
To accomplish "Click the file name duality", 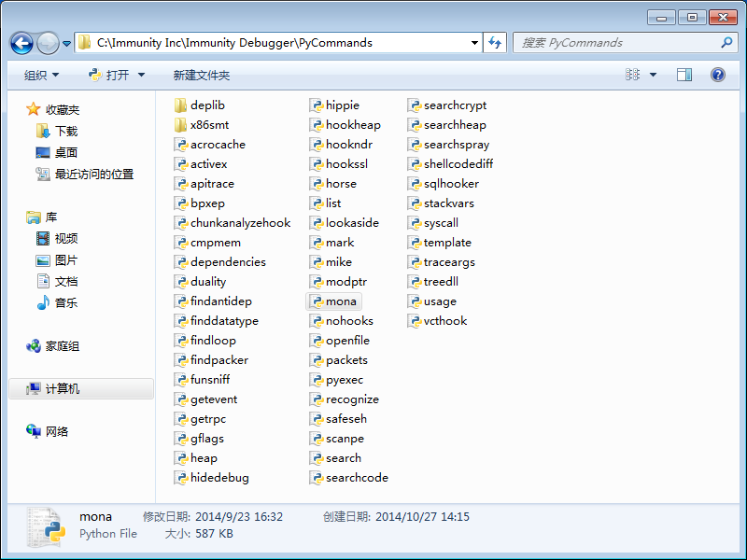I will click(208, 282).
